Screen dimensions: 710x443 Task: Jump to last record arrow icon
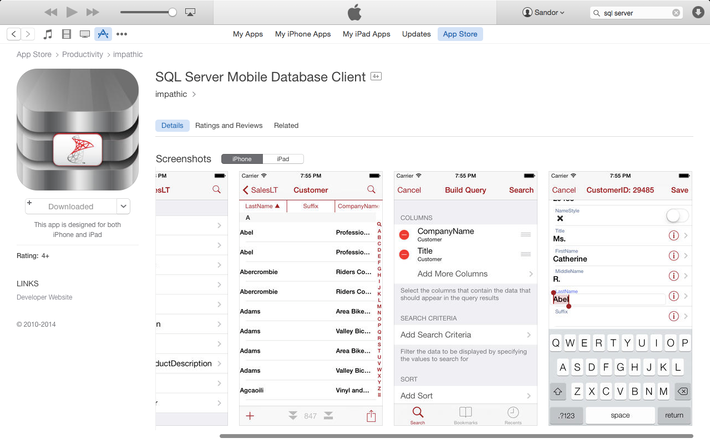(x=328, y=415)
